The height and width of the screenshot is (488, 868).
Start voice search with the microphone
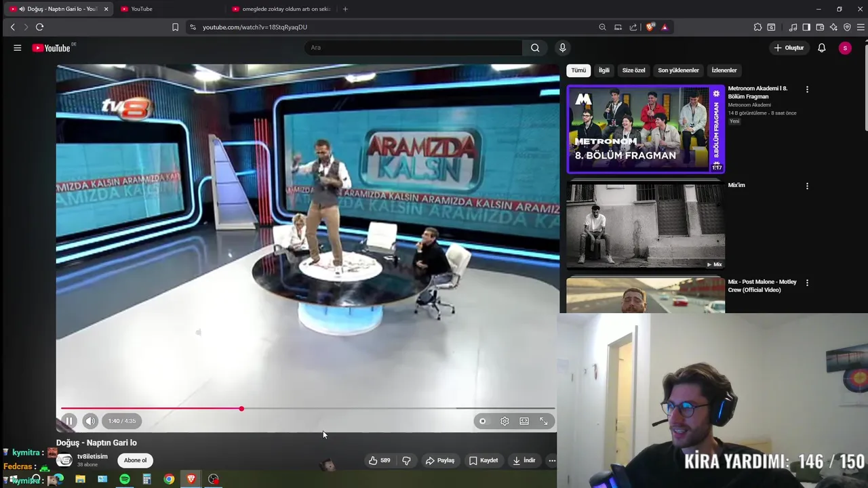tap(562, 47)
